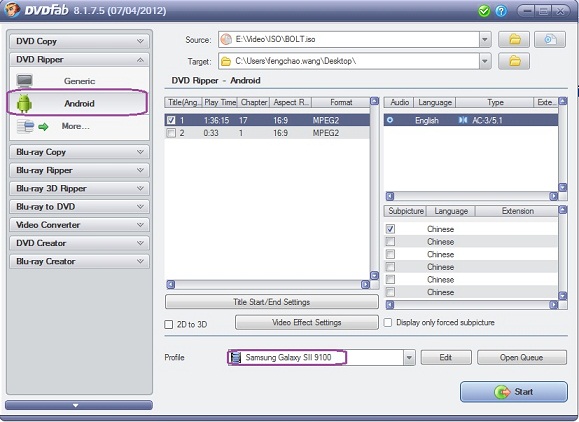Check the sixth Chinese subpicture checkbox
This screenshot has width=579, height=422.
[390, 292]
